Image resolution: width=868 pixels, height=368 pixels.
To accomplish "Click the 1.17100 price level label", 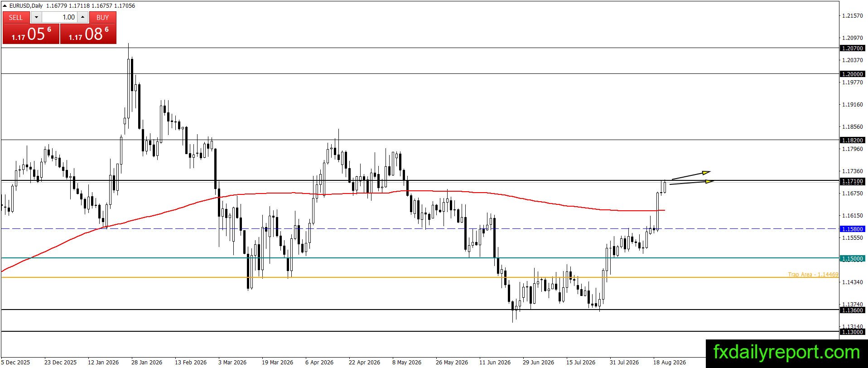I will click(x=852, y=181).
